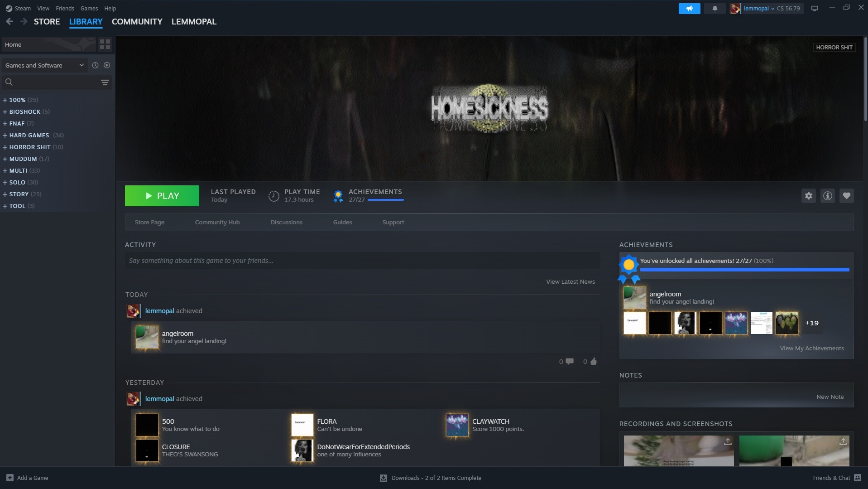
Task: Open the Support link
Action: 393,222
